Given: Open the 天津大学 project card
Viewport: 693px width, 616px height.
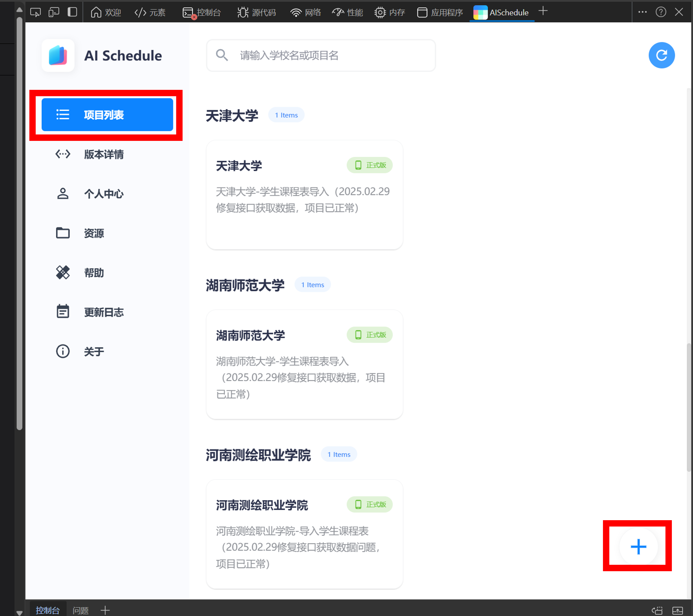Looking at the screenshot, I should (x=304, y=195).
